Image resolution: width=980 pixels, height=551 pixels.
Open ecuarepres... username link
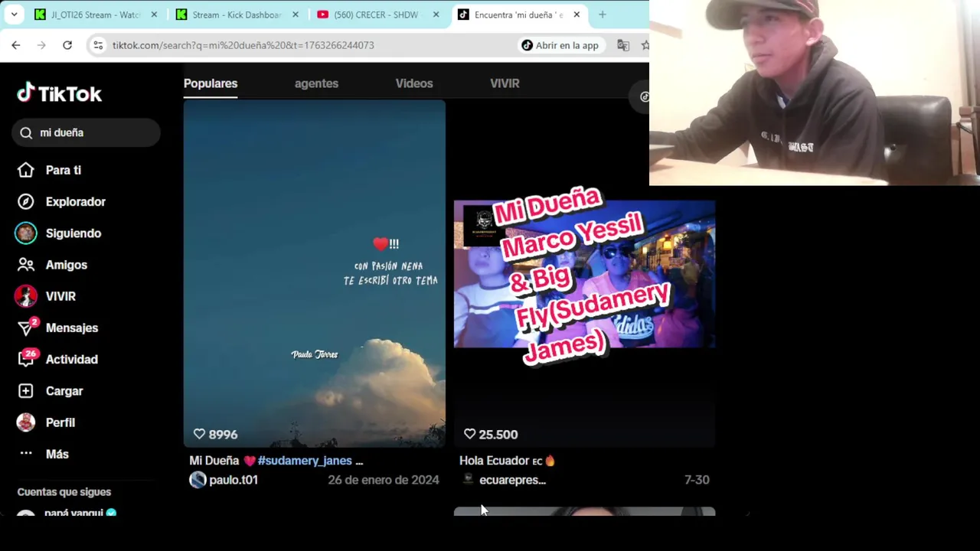512,480
